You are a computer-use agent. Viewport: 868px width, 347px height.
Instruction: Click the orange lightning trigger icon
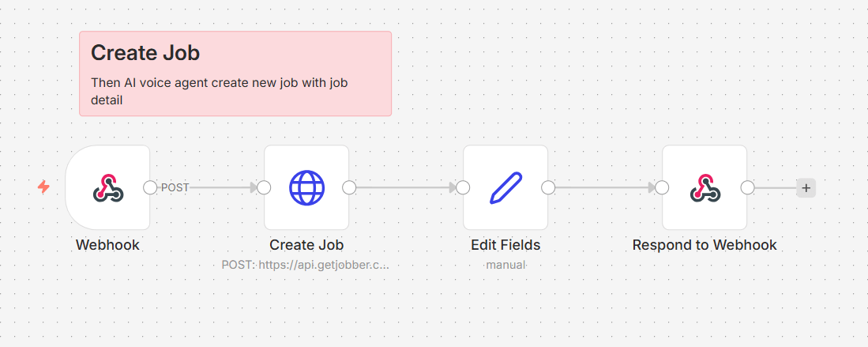tap(44, 187)
